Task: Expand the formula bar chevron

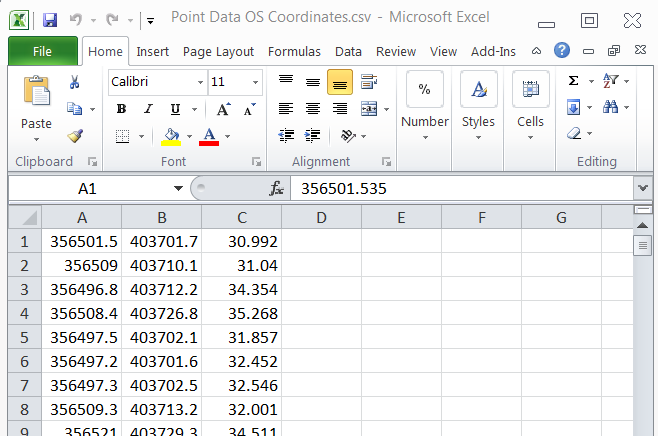Action: coord(643,188)
